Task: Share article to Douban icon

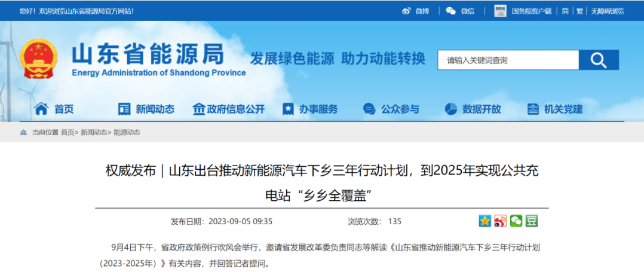Action: point(531,221)
